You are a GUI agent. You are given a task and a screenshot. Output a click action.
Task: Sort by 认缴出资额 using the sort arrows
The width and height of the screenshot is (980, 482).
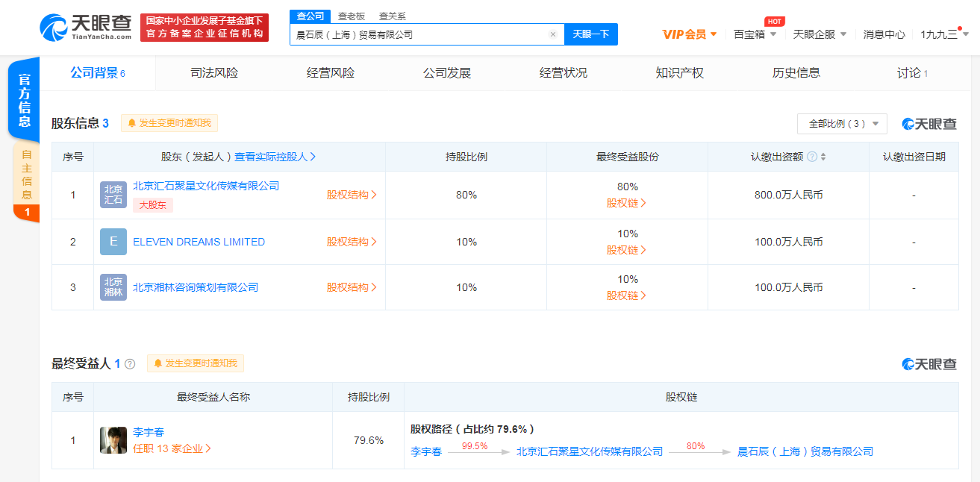[823, 157]
